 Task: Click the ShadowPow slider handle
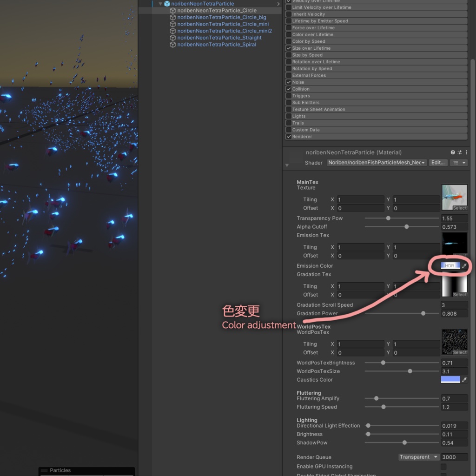(404, 443)
